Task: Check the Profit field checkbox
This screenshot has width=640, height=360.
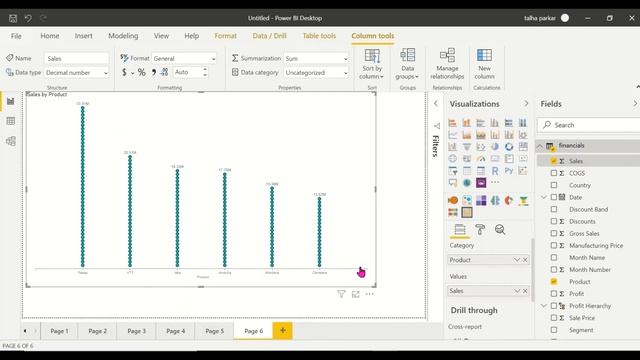Action: pyautogui.click(x=553, y=293)
